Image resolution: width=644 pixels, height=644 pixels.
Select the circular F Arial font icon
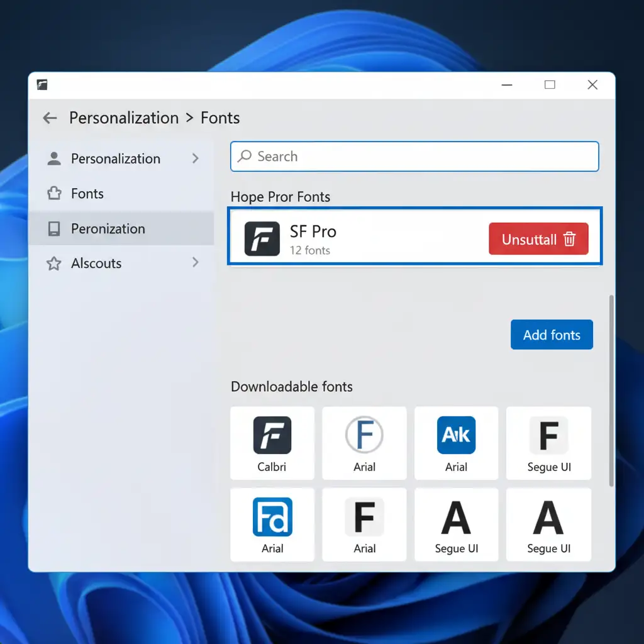(364, 435)
